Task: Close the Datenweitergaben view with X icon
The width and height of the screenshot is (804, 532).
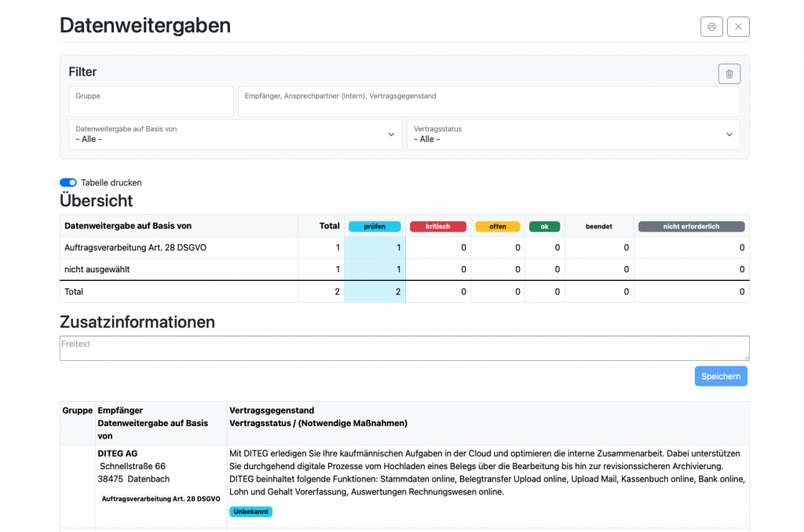Action: [x=738, y=27]
